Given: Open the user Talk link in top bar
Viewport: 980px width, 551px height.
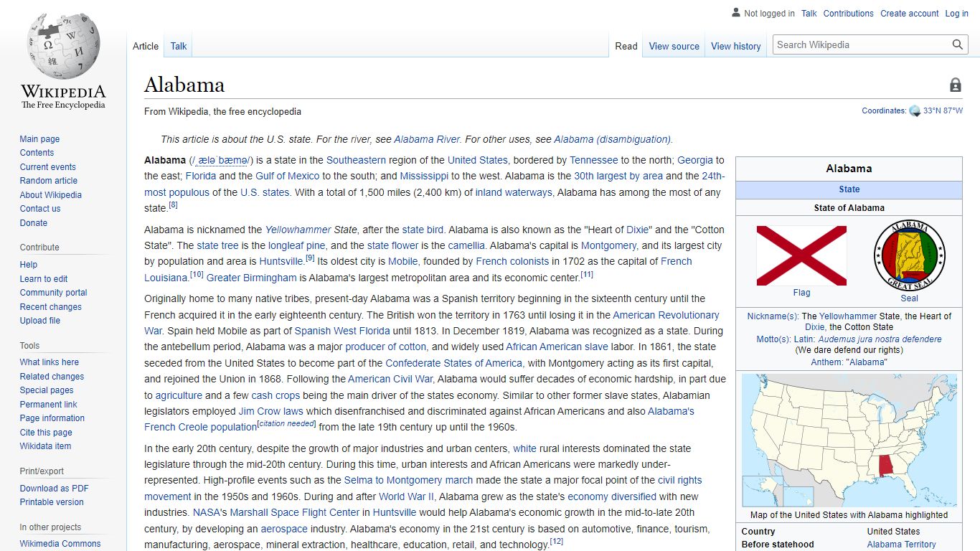Looking at the screenshot, I should click(x=809, y=14).
